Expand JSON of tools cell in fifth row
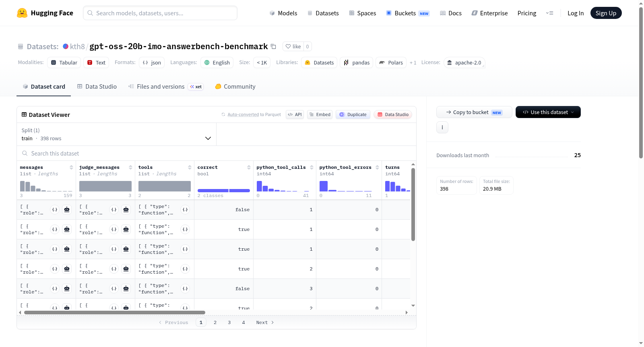 pyautogui.click(x=185, y=289)
